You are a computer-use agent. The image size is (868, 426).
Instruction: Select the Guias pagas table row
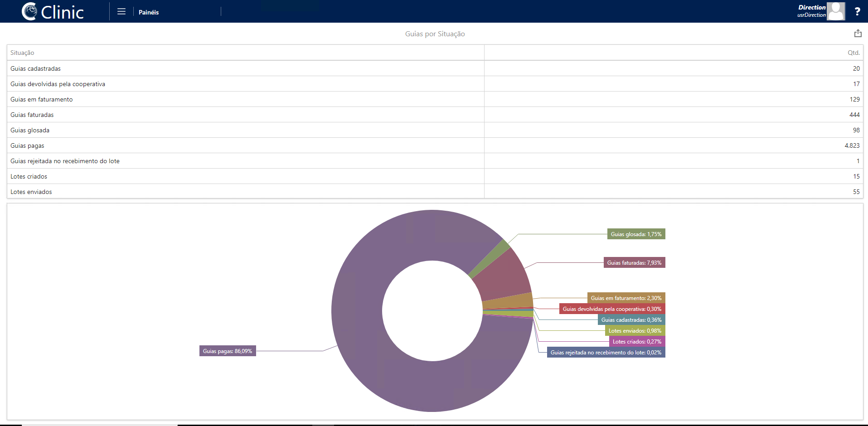(435, 145)
